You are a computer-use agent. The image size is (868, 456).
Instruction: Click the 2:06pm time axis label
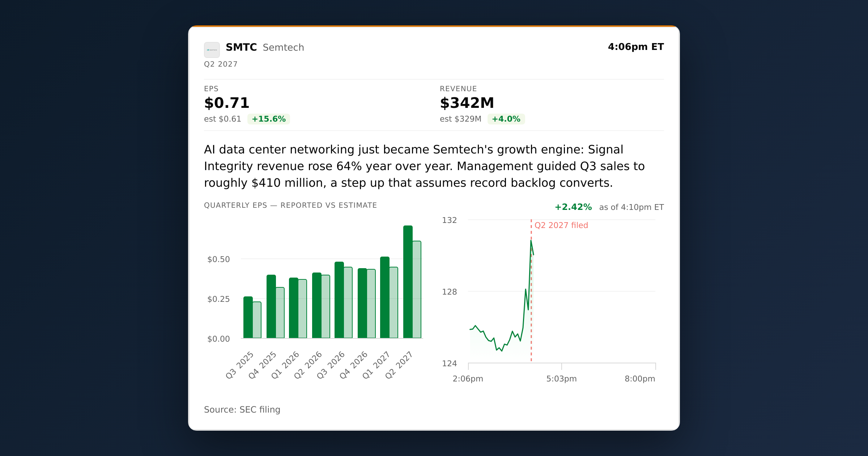pos(468,379)
